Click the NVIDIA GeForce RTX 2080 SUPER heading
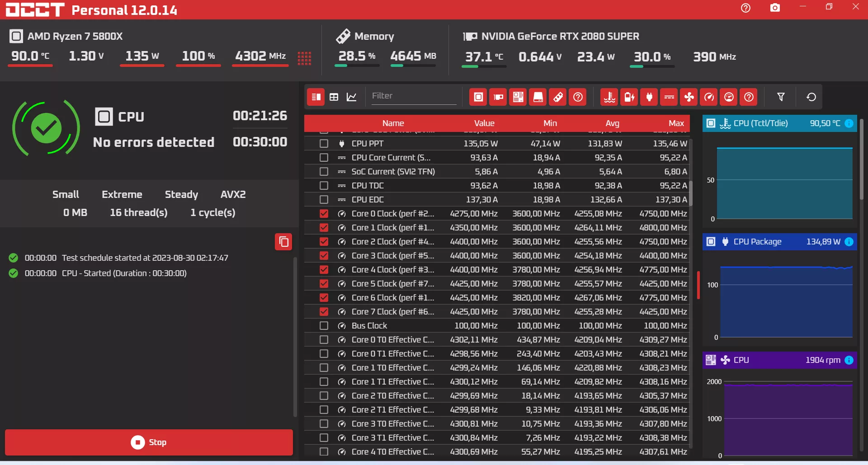The width and height of the screenshot is (868, 465). click(x=560, y=36)
